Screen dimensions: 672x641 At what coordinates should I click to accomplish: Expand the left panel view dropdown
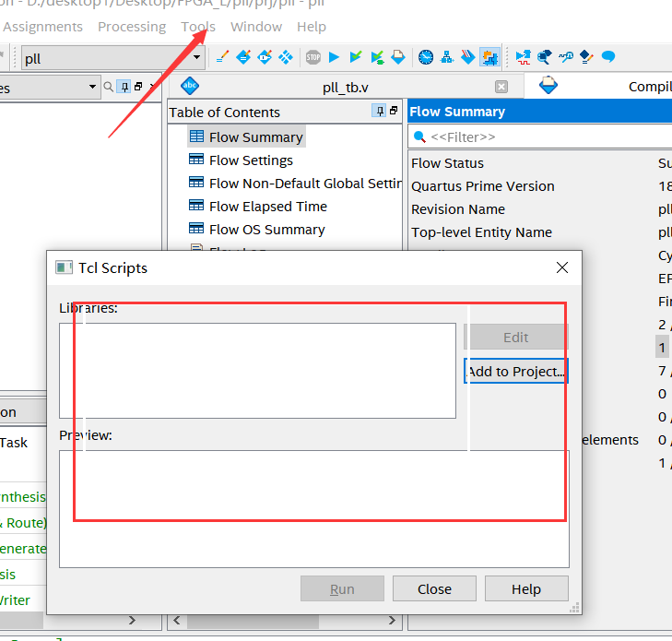[x=92, y=87]
